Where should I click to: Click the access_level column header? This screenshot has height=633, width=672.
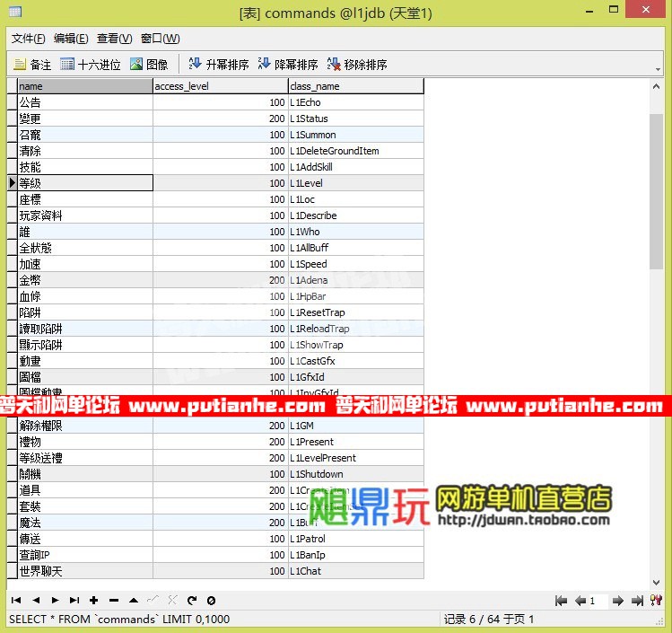221,86
